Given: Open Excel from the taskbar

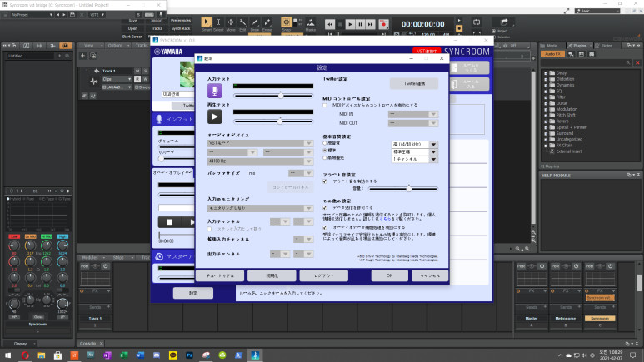Looking at the screenshot, I should (123, 355).
